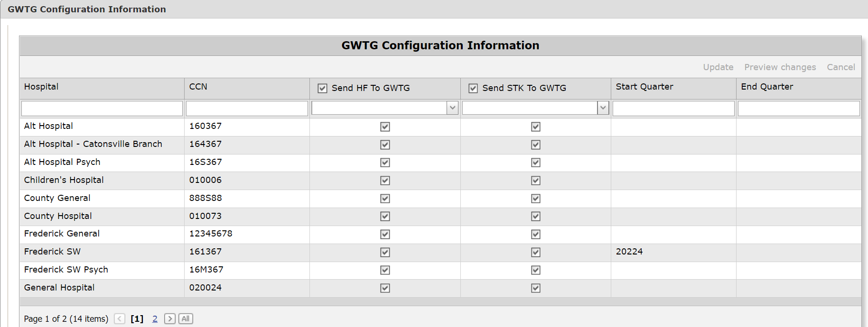868x327 pixels.
Task: Sort by Hospital column header
Action: (x=41, y=87)
